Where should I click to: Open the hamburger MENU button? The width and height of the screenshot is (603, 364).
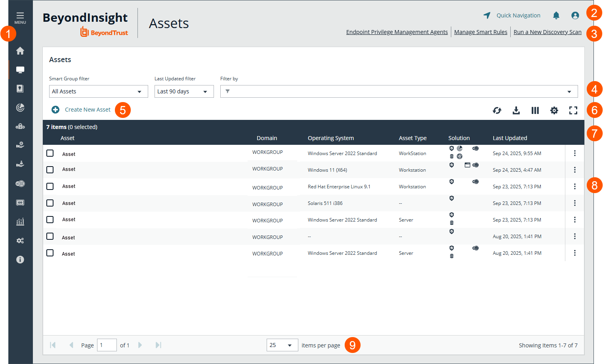20,18
